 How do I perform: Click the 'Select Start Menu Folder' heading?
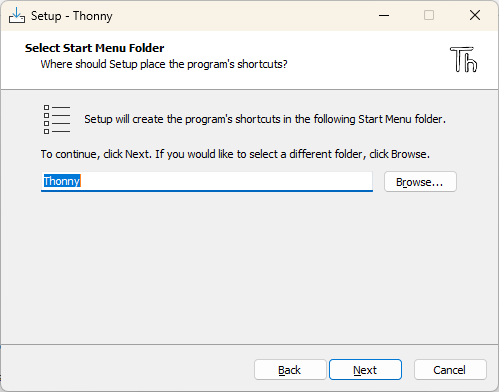[x=95, y=48]
